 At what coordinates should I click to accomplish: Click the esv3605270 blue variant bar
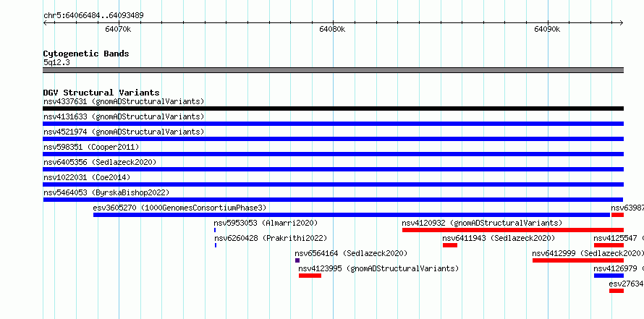352,215
